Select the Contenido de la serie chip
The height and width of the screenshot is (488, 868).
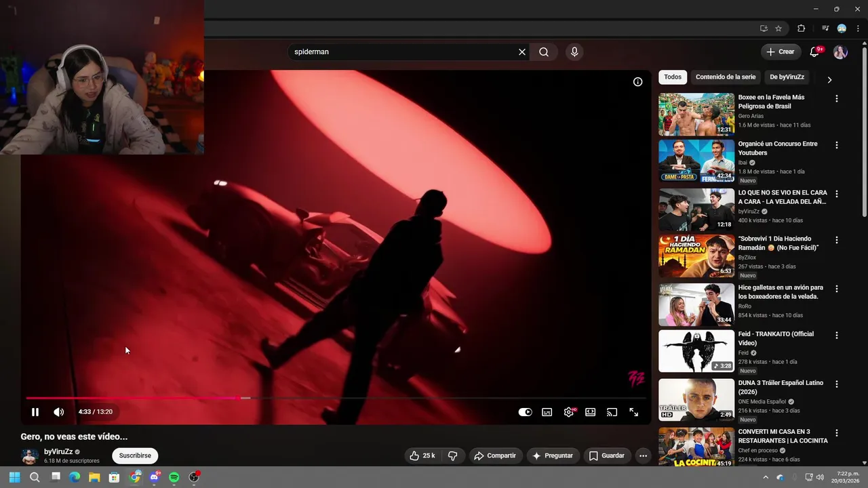pos(726,77)
